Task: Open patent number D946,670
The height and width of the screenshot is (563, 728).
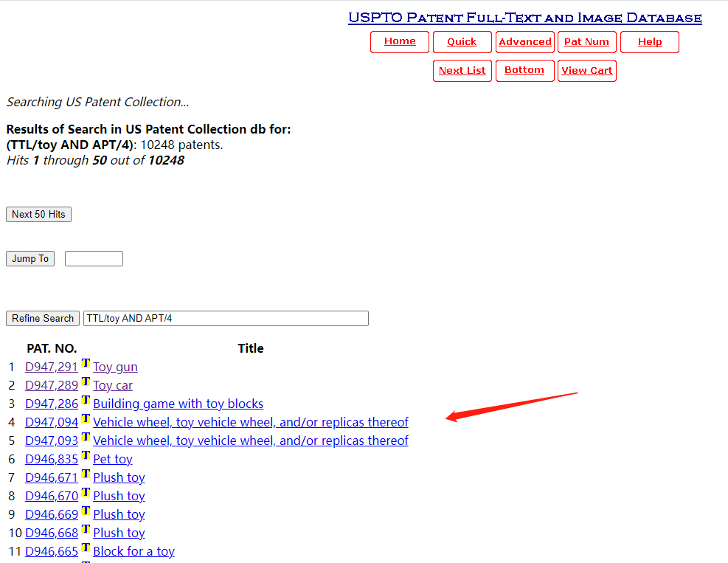Action: tap(52, 496)
